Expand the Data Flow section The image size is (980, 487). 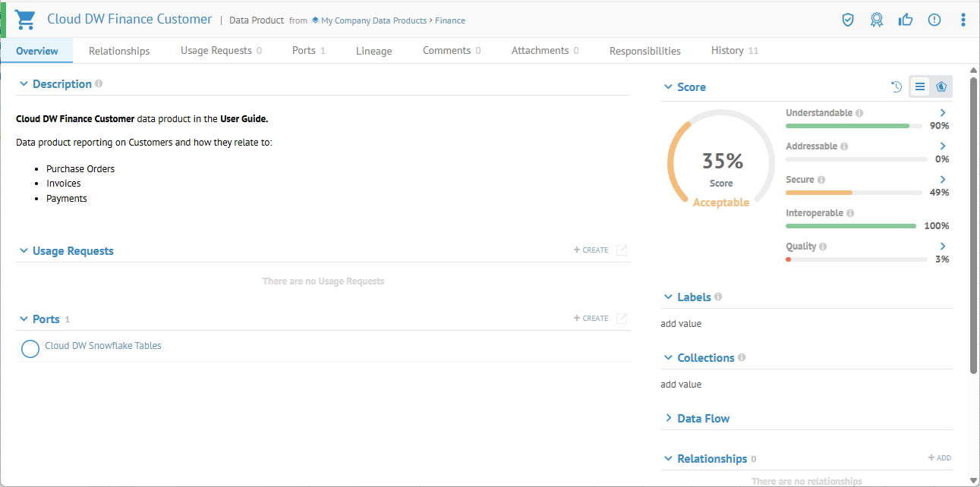click(669, 418)
